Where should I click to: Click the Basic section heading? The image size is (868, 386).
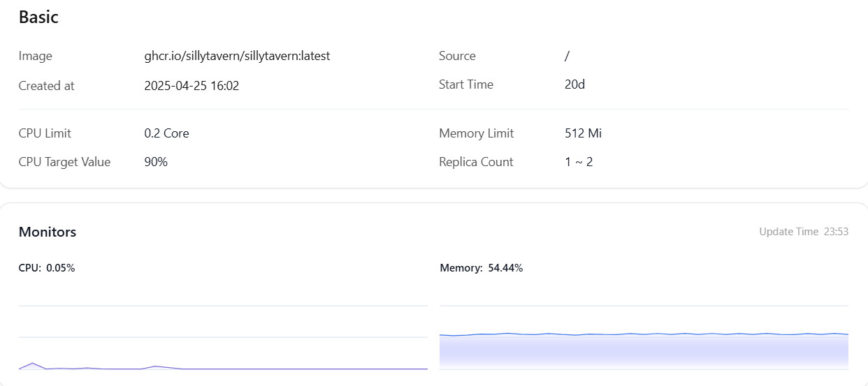[38, 17]
